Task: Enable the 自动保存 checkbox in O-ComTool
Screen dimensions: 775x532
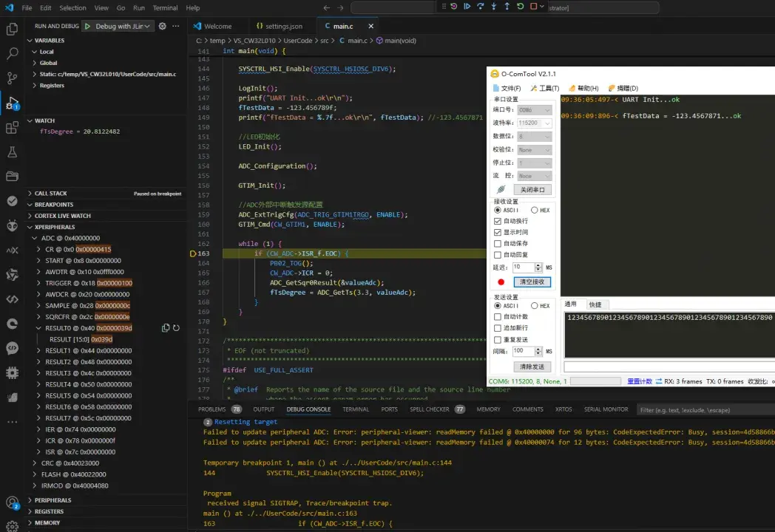Action: pyautogui.click(x=498, y=242)
